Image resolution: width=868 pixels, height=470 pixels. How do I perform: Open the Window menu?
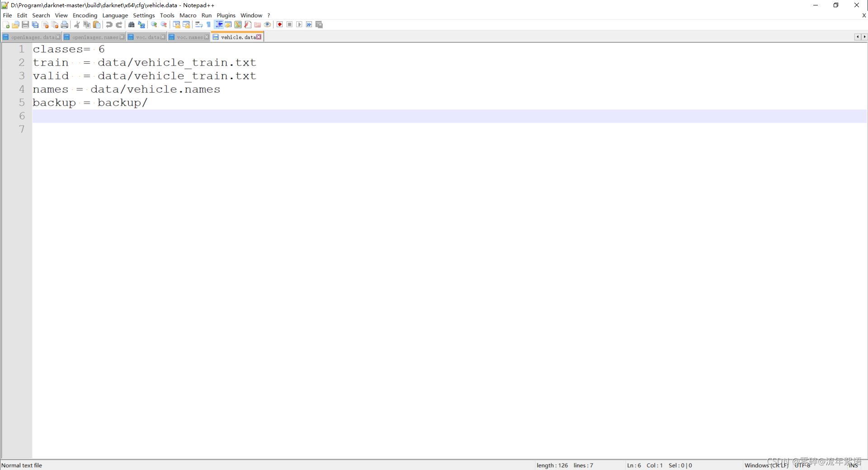click(x=251, y=15)
